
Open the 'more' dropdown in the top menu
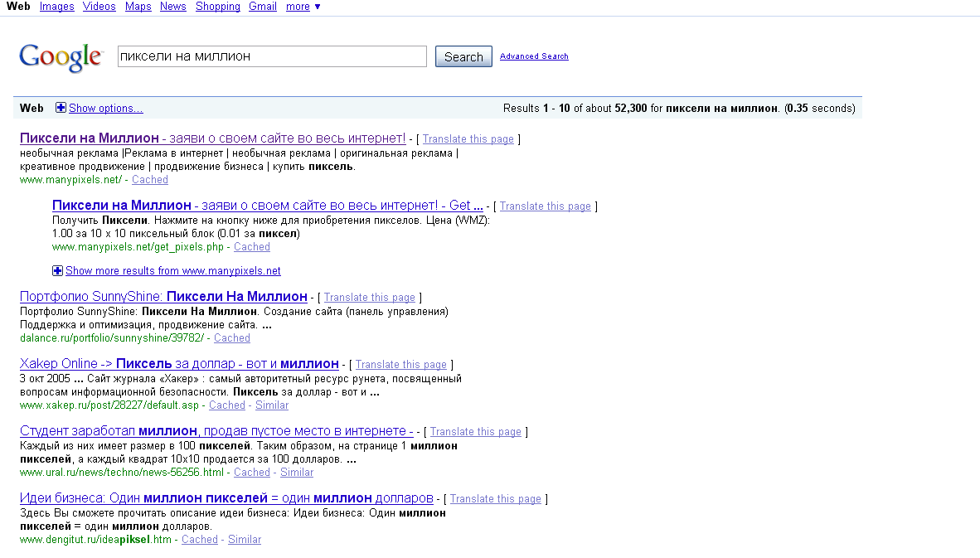298,7
